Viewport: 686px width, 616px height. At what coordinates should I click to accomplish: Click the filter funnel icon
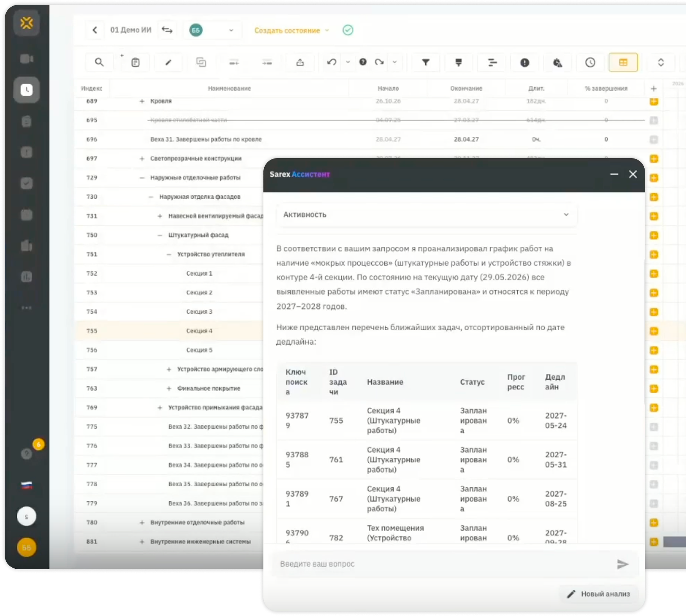(x=426, y=62)
